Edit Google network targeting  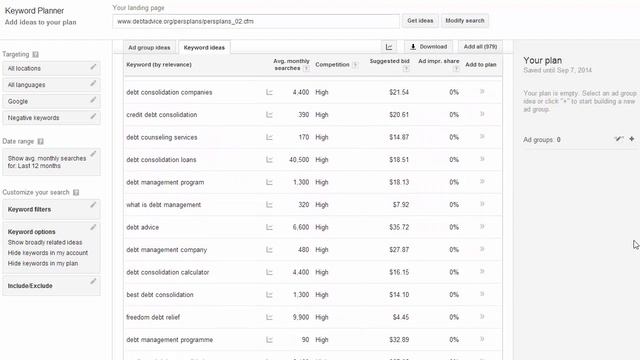93,100
